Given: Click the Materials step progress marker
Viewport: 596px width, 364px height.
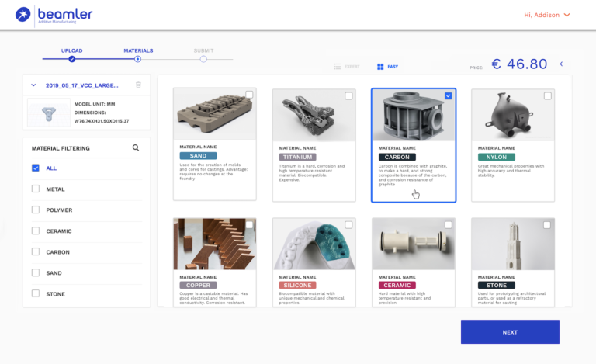Looking at the screenshot, I should coord(137,59).
